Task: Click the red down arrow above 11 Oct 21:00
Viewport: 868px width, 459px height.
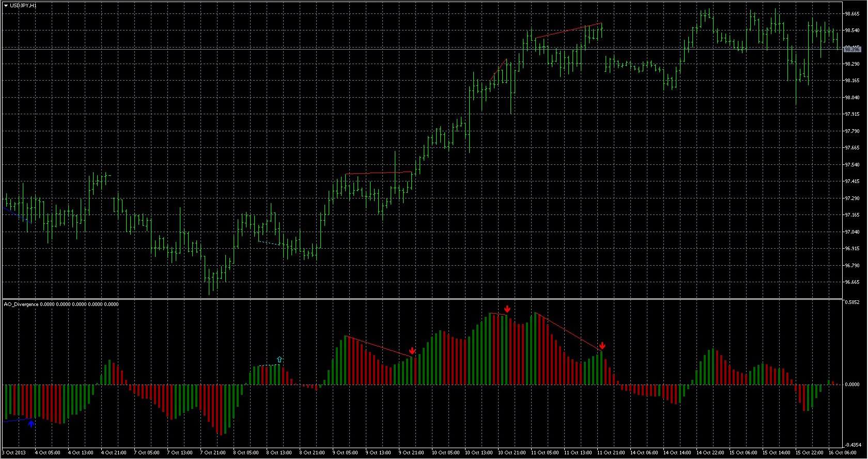Action: [x=602, y=346]
